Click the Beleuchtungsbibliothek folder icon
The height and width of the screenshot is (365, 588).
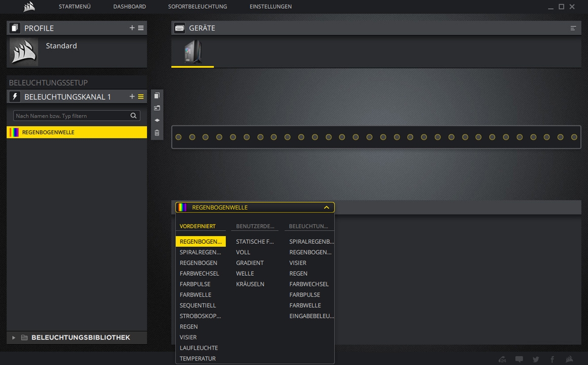pyautogui.click(x=24, y=338)
